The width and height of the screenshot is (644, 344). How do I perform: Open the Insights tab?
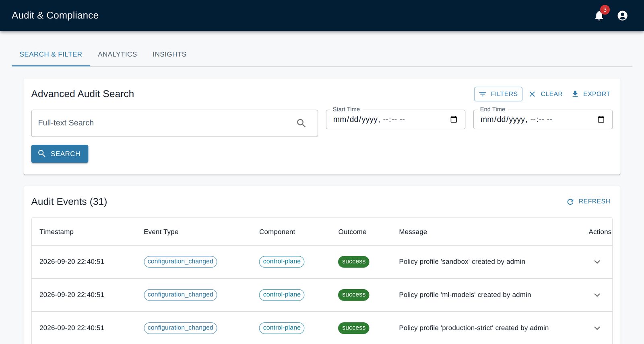[169, 54]
